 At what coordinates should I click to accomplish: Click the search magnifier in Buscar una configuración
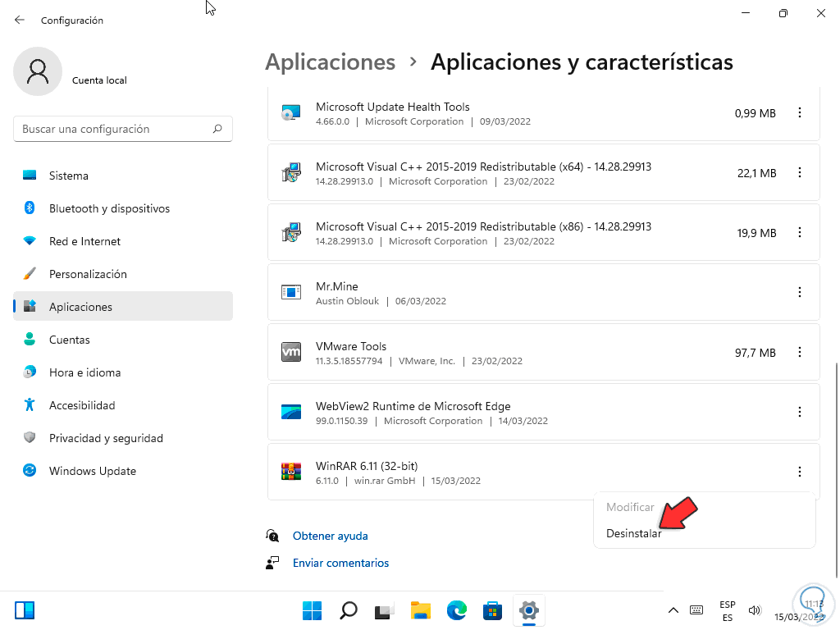click(x=217, y=129)
